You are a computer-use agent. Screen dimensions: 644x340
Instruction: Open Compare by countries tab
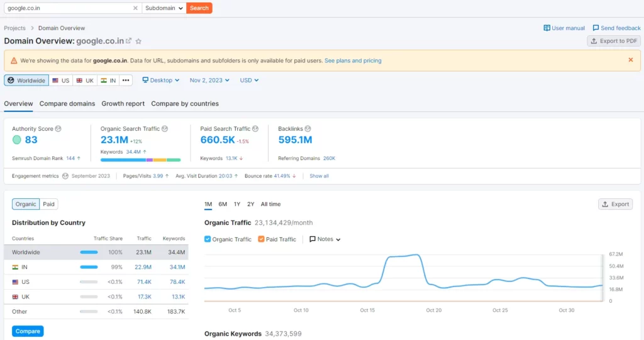pyautogui.click(x=185, y=104)
